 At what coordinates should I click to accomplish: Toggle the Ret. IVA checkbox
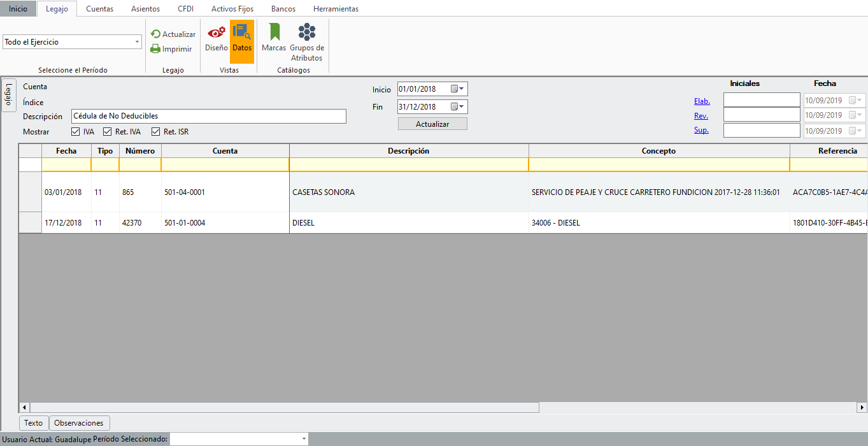[x=107, y=132]
